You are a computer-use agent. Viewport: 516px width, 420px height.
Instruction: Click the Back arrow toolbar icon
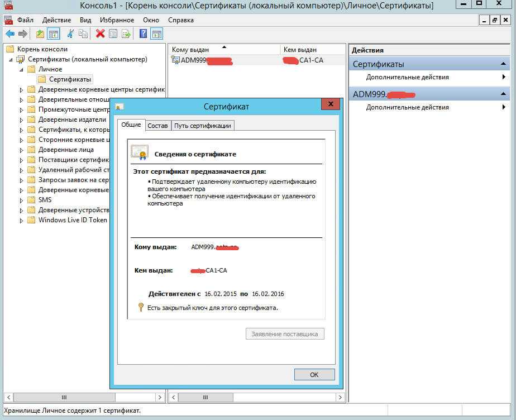9,34
